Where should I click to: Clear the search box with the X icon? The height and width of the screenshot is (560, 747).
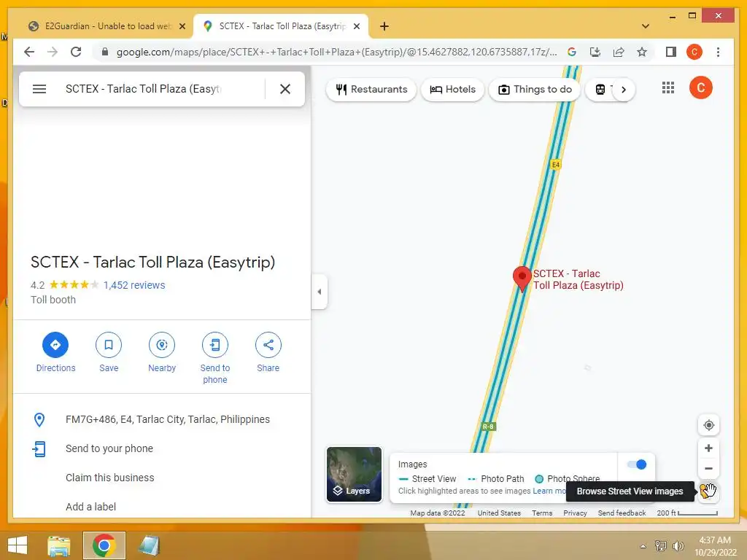click(x=285, y=89)
